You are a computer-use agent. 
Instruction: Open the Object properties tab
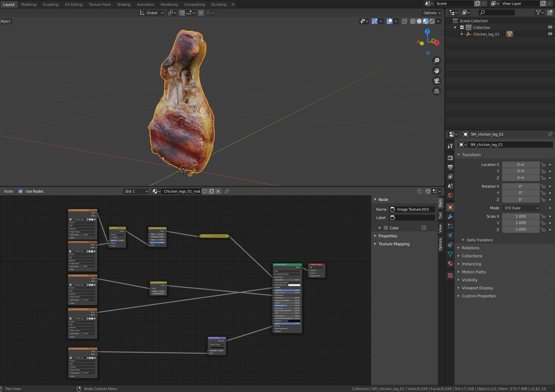450,207
